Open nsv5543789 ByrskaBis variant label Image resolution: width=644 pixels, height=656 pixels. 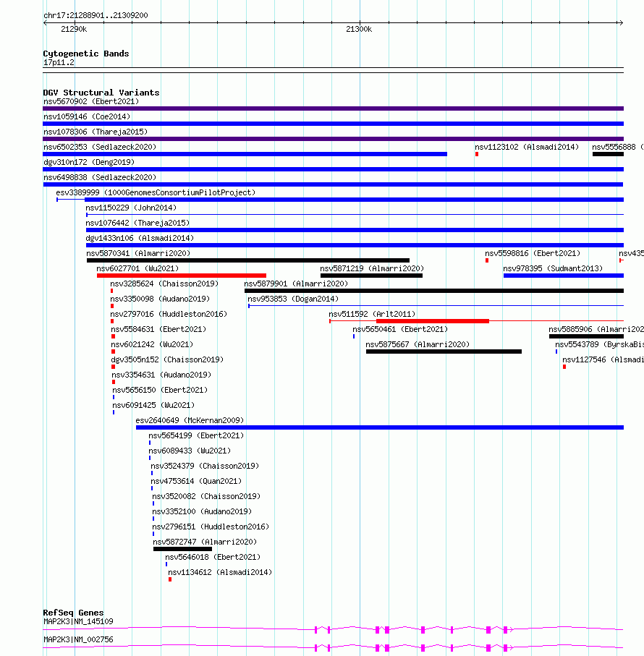[x=599, y=344]
